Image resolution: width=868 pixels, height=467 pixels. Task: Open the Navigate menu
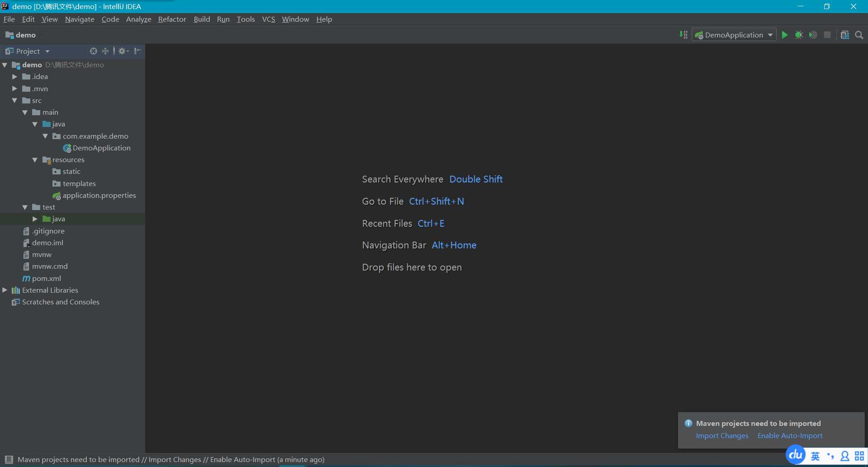[80, 19]
